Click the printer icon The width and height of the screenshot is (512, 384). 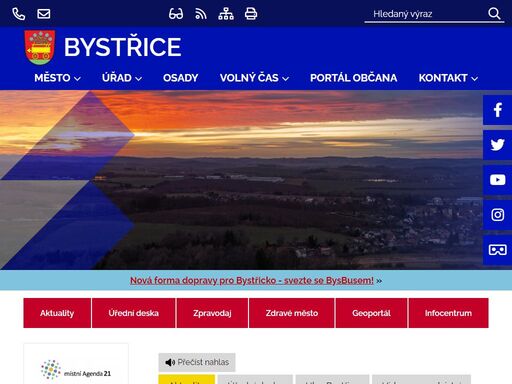(251, 14)
